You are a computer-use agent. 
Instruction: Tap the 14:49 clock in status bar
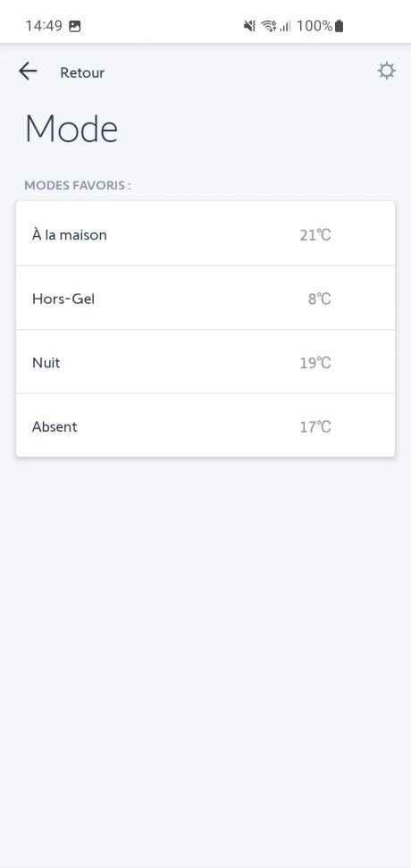pyautogui.click(x=44, y=26)
